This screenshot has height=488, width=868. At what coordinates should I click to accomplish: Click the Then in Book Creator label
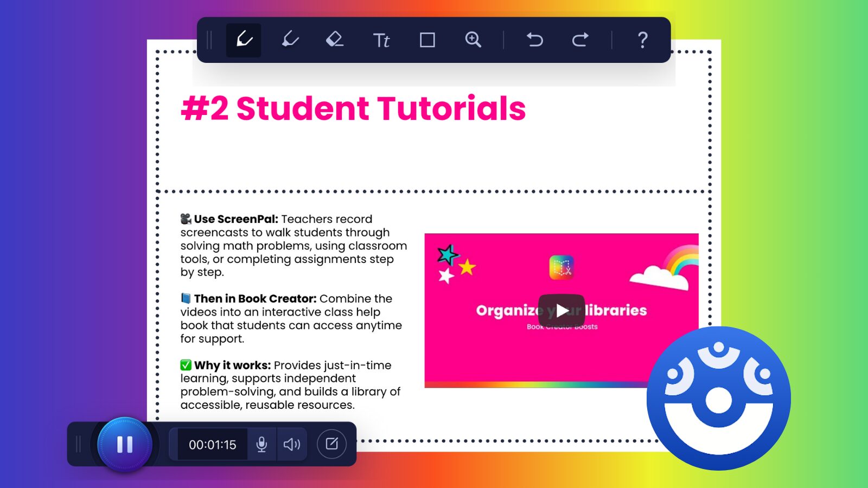[256, 299]
